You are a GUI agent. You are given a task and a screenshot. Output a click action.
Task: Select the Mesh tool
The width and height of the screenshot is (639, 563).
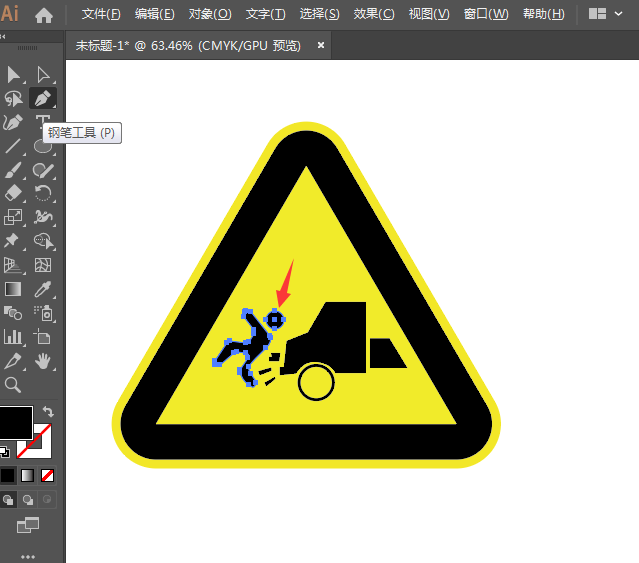click(x=43, y=265)
